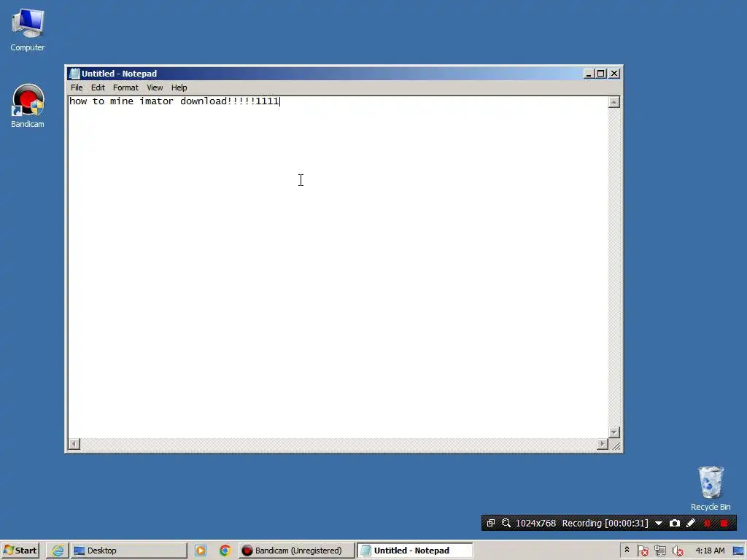Viewport: 747px width, 560px height.
Task: Click the Notepad icon in the title bar
Action: tap(74, 74)
